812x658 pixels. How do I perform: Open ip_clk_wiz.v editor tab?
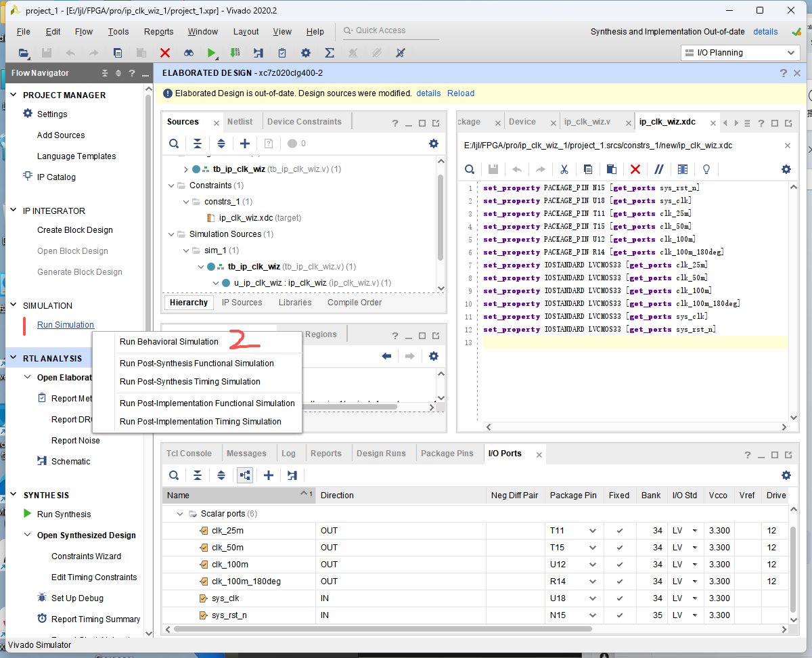[x=587, y=122]
